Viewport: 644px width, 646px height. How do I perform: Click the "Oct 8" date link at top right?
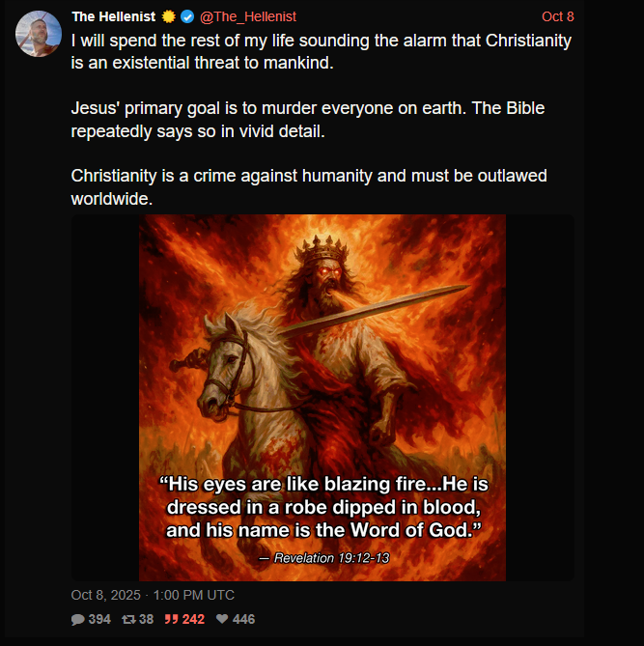pos(557,16)
